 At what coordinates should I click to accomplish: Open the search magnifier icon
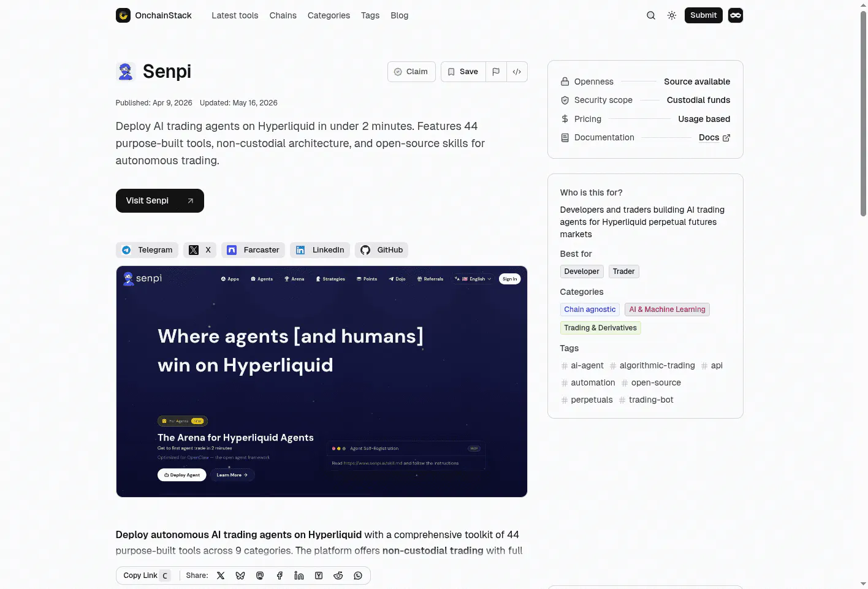point(651,15)
